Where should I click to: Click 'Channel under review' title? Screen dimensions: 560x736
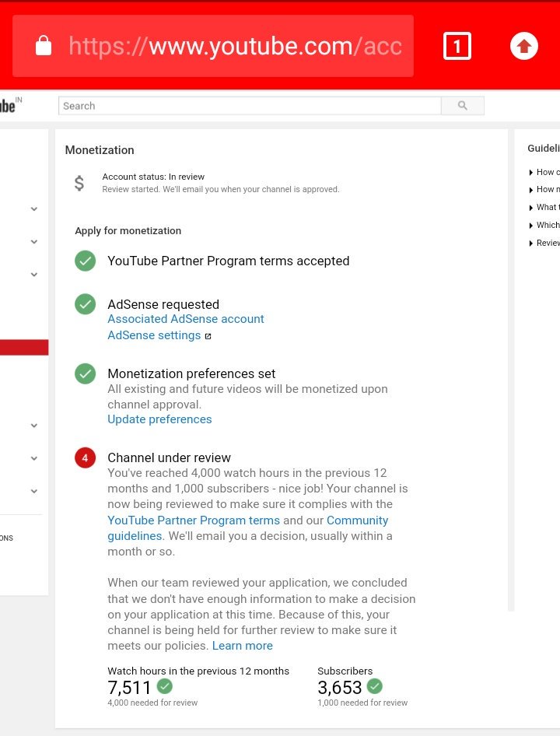click(169, 457)
